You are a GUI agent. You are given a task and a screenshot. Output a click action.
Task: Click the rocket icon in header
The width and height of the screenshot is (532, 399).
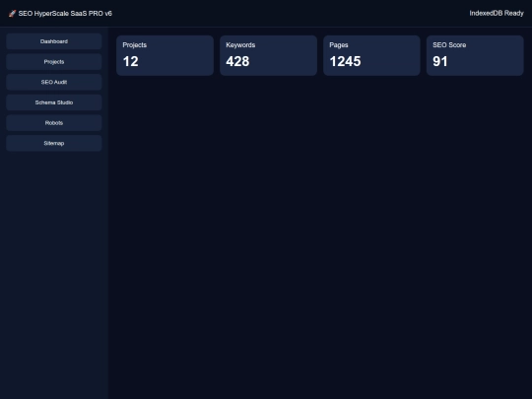point(12,14)
